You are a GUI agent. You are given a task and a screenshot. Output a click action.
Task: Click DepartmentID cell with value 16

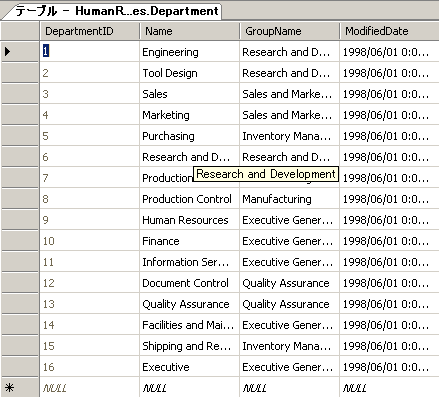click(89, 367)
